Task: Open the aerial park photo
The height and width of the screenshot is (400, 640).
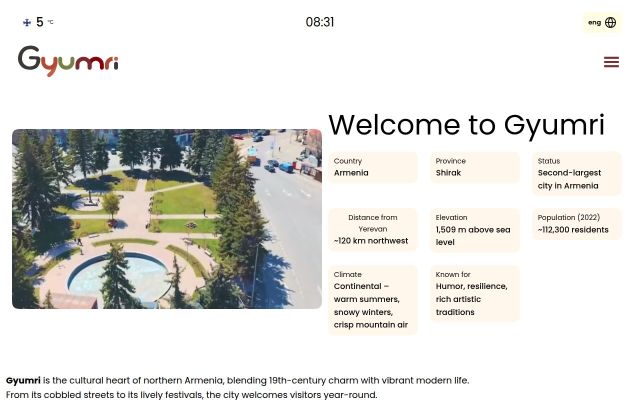Action: tap(167, 219)
